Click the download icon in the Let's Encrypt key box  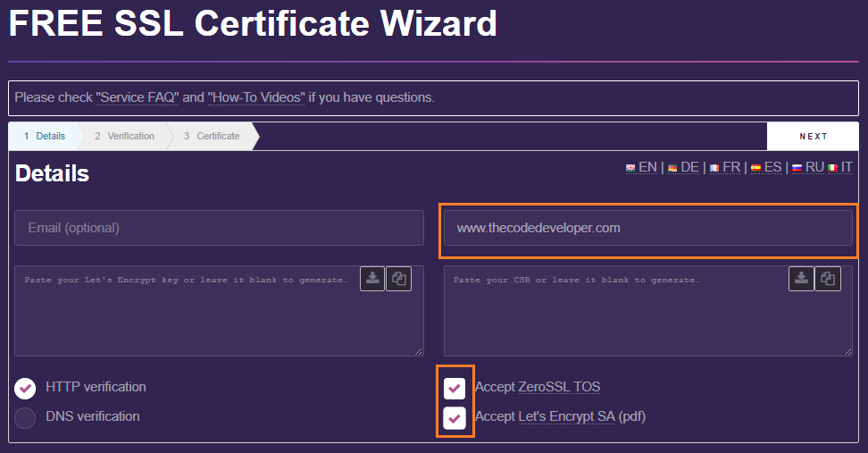point(372,279)
